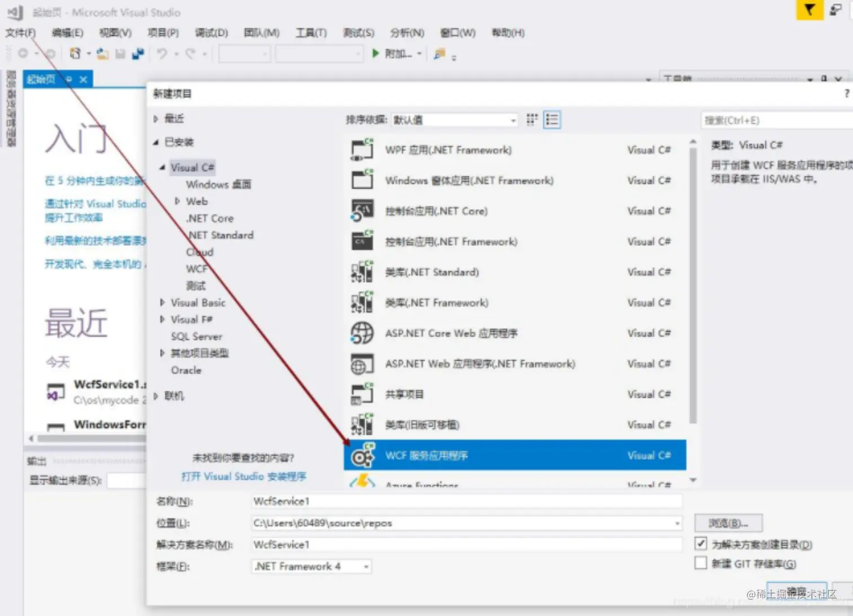Click the Undo toolbar icon
Image resolution: width=853 pixels, height=616 pixels.
pyautogui.click(x=162, y=54)
